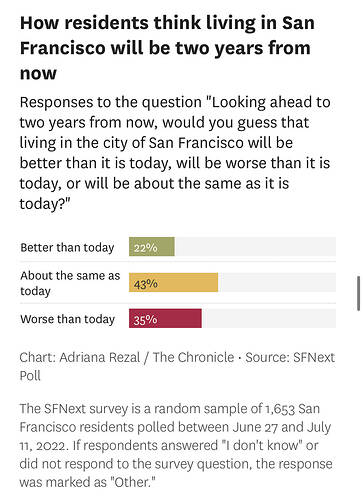Select the 'Better than today' label
Screen dimensions: 363x500
[67, 247]
